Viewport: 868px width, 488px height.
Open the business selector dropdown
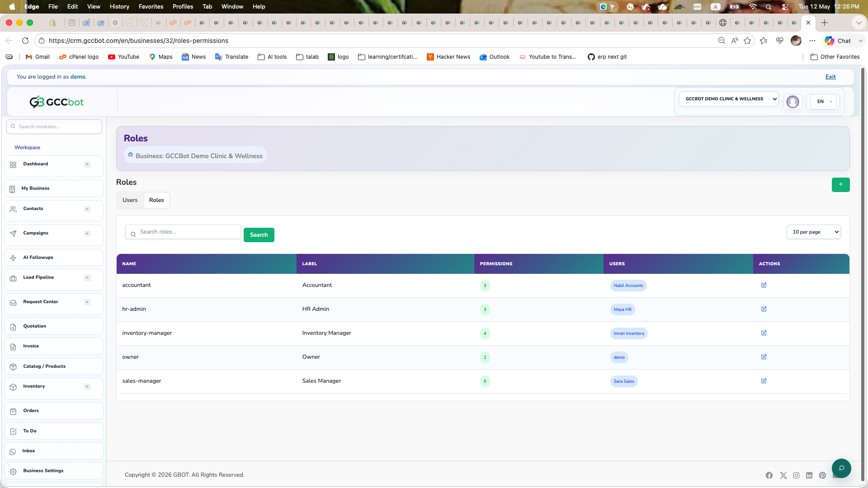(x=729, y=99)
